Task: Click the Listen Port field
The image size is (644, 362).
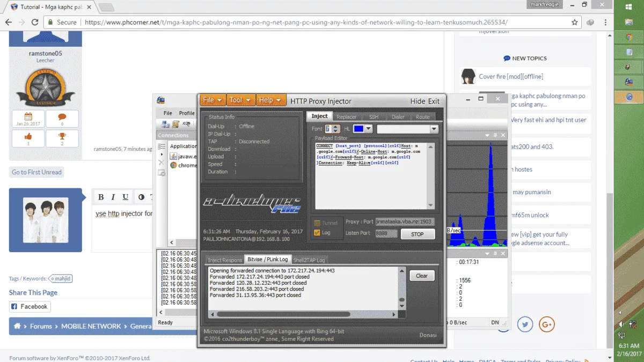Action: [x=386, y=234]
